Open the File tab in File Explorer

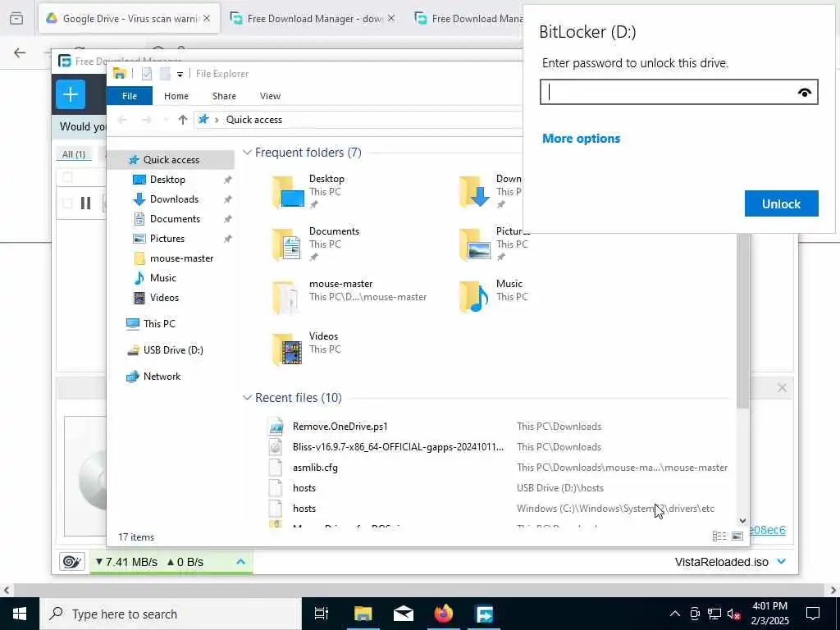coord(130,96)
